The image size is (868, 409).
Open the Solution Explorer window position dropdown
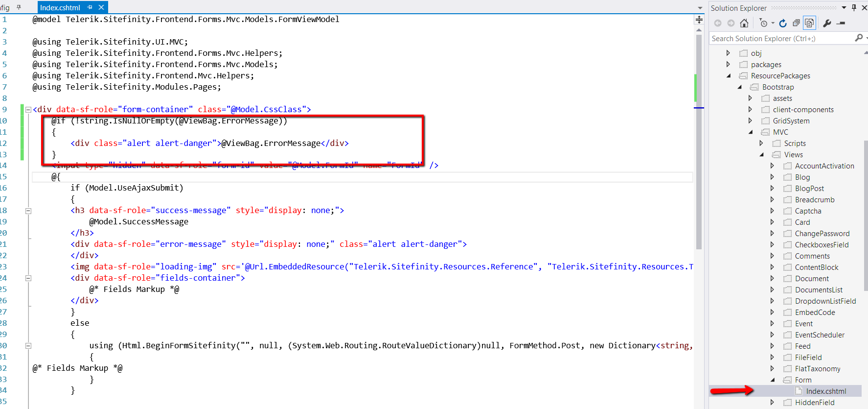844,8
